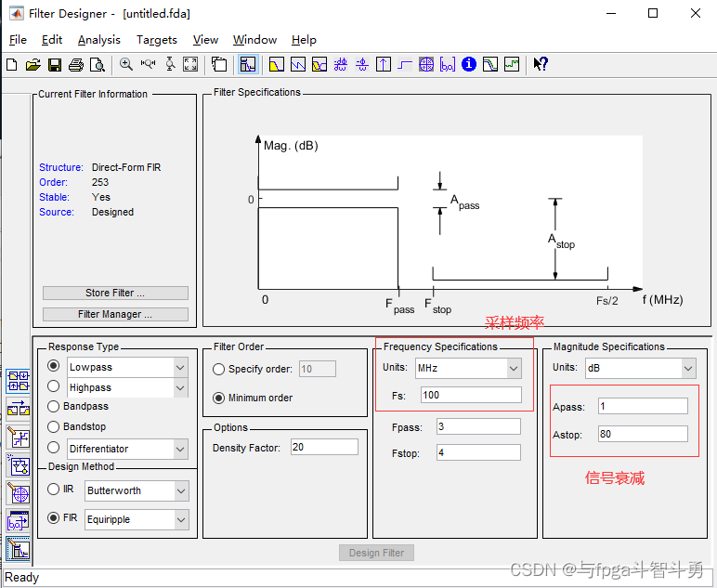
Task: Show the Phase Delay plot
Action: click(x=361, y=64)
